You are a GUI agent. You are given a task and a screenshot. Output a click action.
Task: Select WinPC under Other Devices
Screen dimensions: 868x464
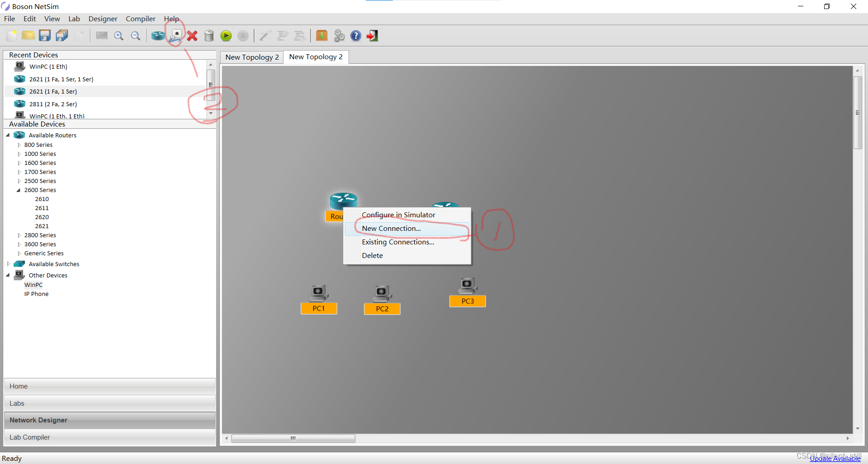33,285
